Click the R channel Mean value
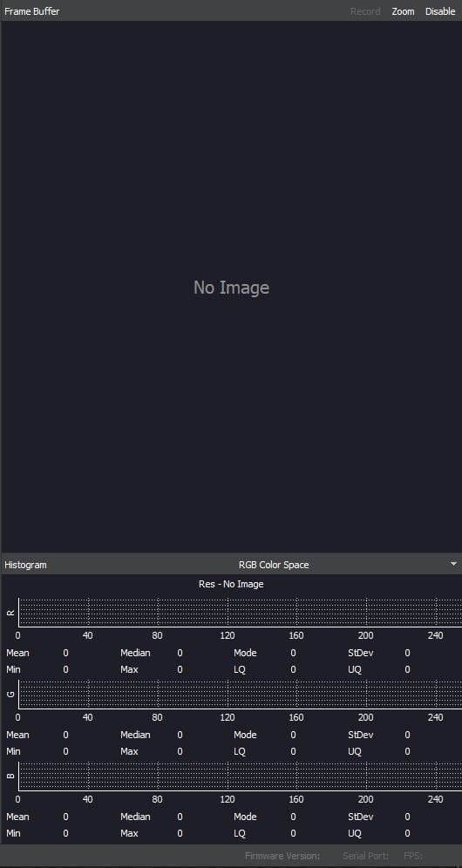 click(x=65, y=653)
